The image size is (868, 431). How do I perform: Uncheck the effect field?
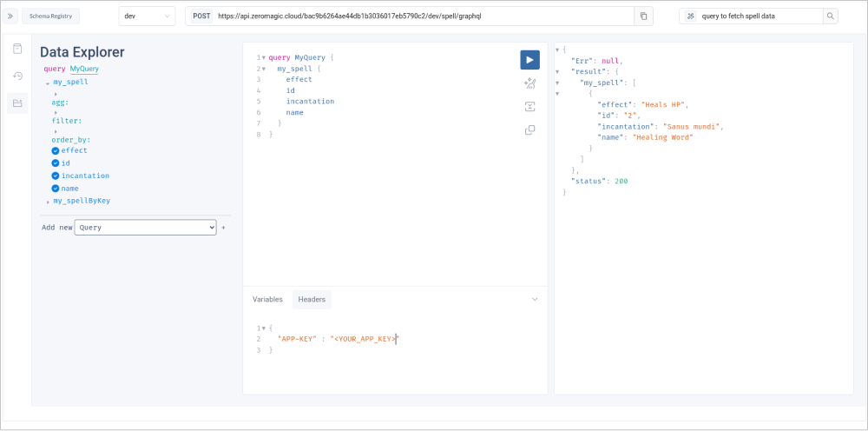[56, 150]
